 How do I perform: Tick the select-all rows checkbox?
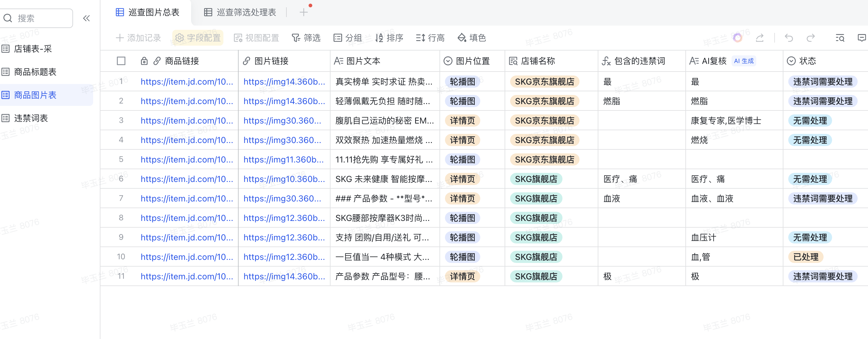pos(121,61)
